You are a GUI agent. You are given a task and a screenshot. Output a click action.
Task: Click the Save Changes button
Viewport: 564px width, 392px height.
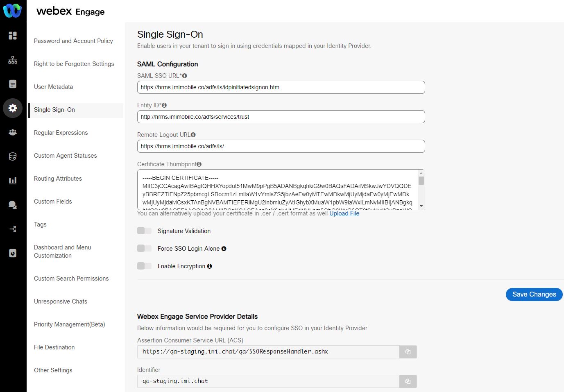(534, 295)
